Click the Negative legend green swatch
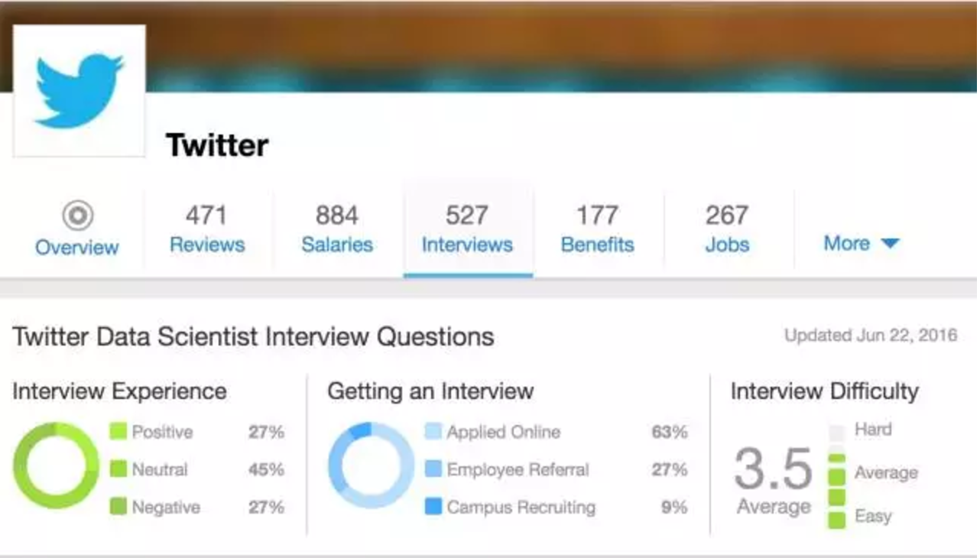980x558 pixels. click(118, 506)
